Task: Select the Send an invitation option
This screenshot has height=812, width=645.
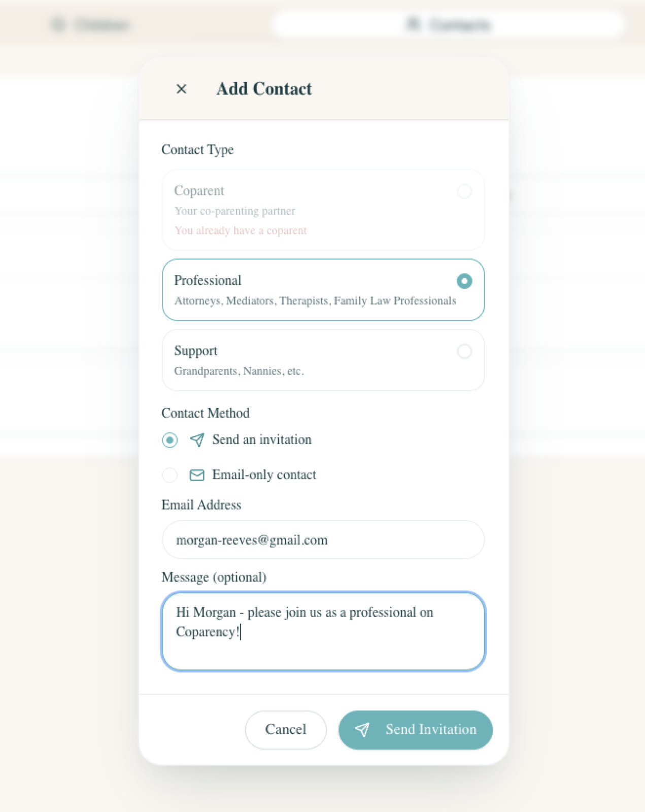Action: 170,440
